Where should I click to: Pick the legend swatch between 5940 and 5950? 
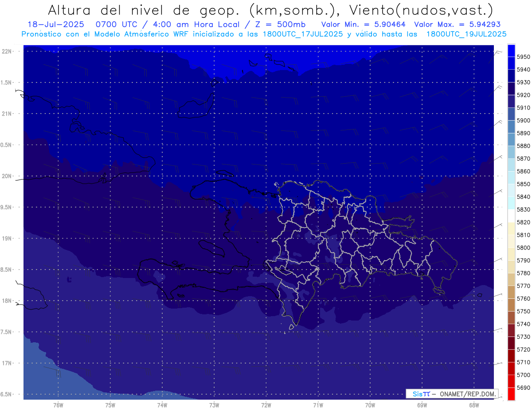[511, 63]
